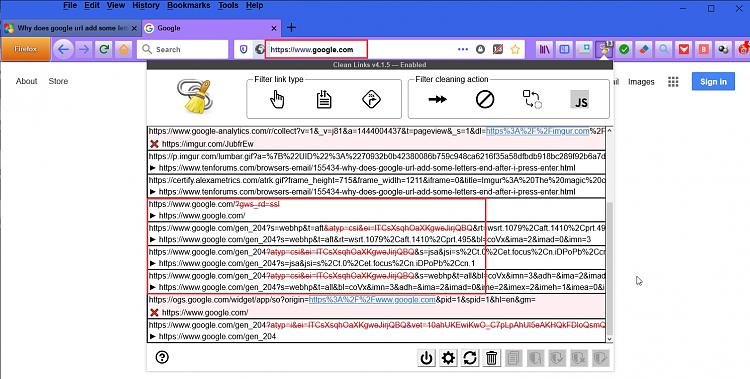The image size is (750, 379).
Task: Click the power button to disable Clean Links
Action: [x=426, y=358]
